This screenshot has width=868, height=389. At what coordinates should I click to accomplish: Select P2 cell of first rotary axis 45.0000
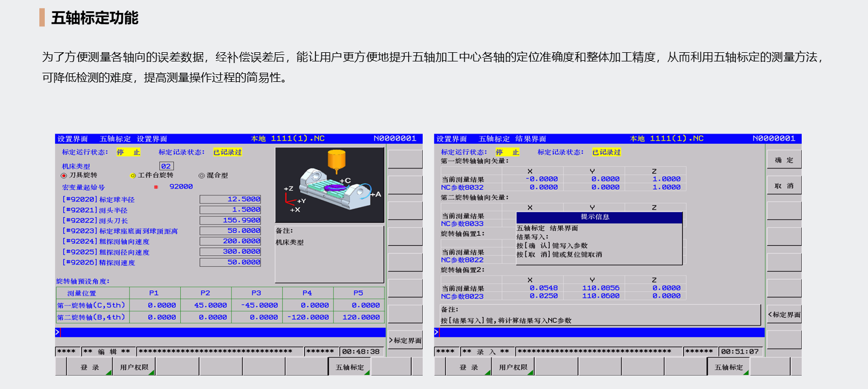pyautogui.click(x=205, y=305)
